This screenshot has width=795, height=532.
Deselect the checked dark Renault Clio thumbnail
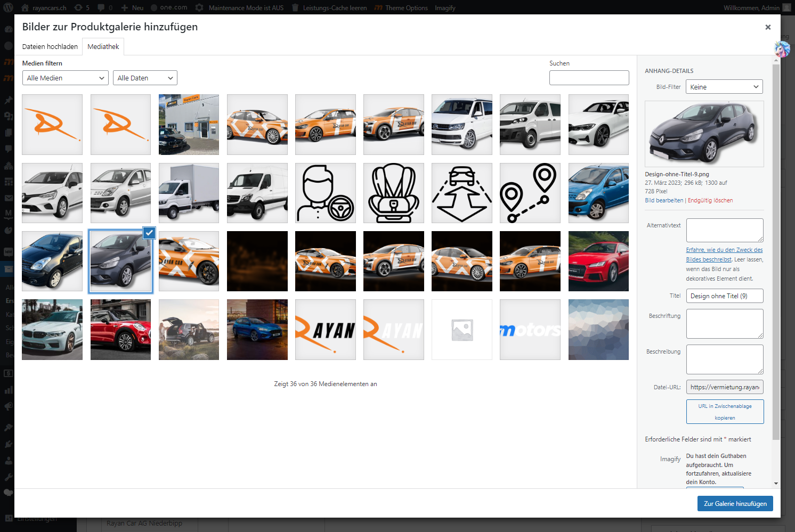(150, 233)
